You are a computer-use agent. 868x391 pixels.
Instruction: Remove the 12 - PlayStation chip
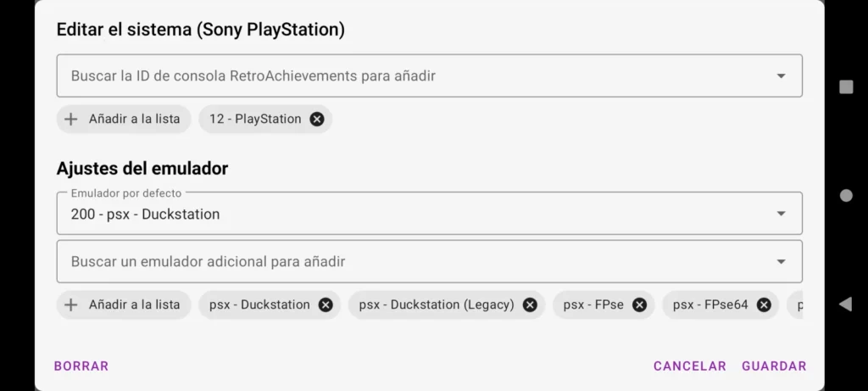[x=317, y=120]
